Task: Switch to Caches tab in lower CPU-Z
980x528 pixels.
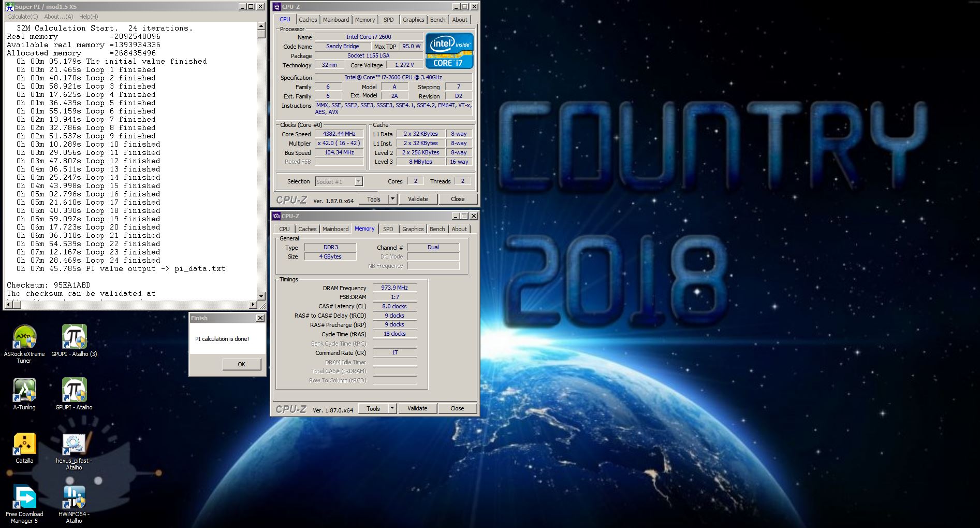Action: tap(308, 229)
